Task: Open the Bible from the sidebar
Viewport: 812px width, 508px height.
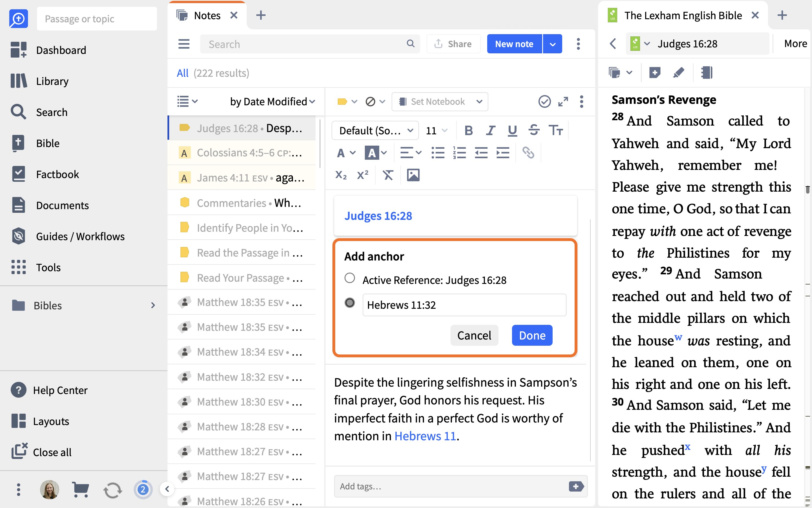Action: coord(35,143)
